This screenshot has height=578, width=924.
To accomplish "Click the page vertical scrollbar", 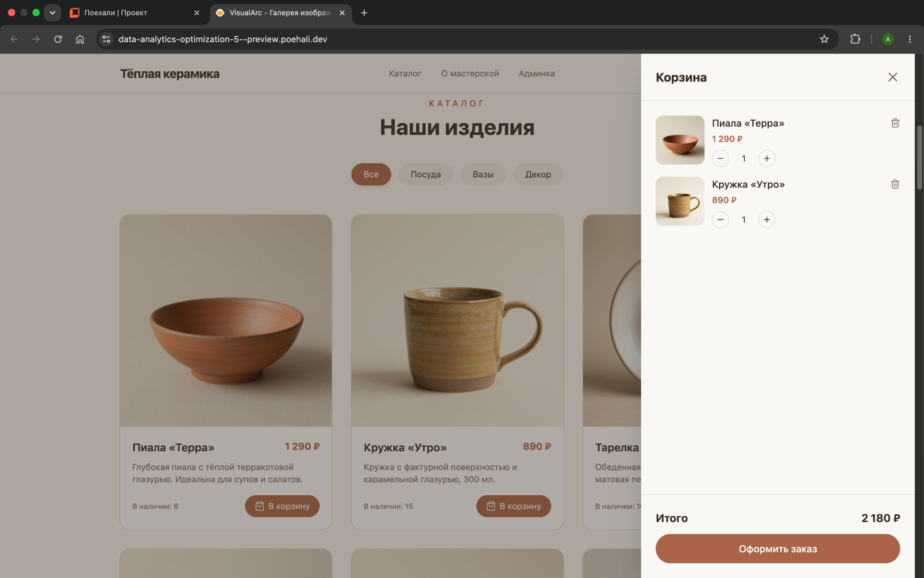I will coord(919,157).
